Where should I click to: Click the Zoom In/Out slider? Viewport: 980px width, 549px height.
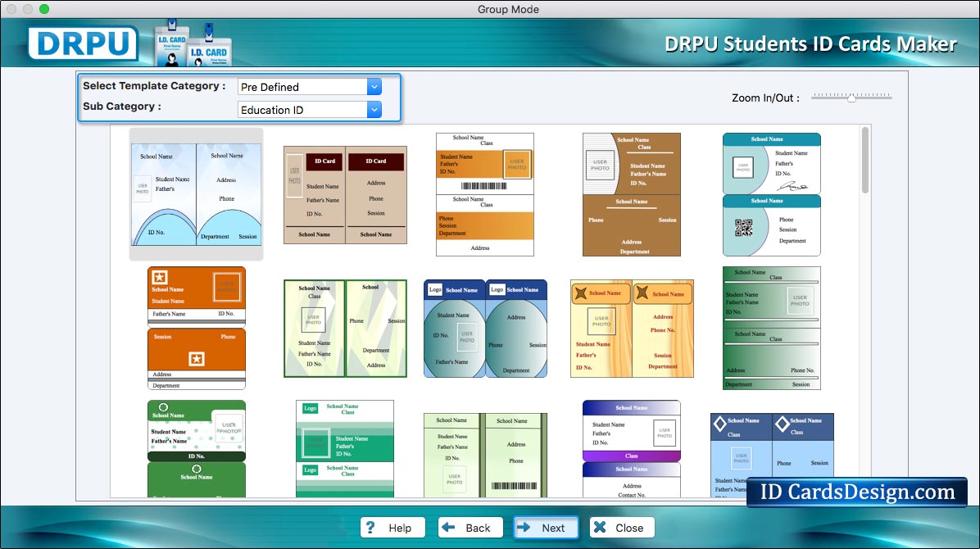[851, 97]
